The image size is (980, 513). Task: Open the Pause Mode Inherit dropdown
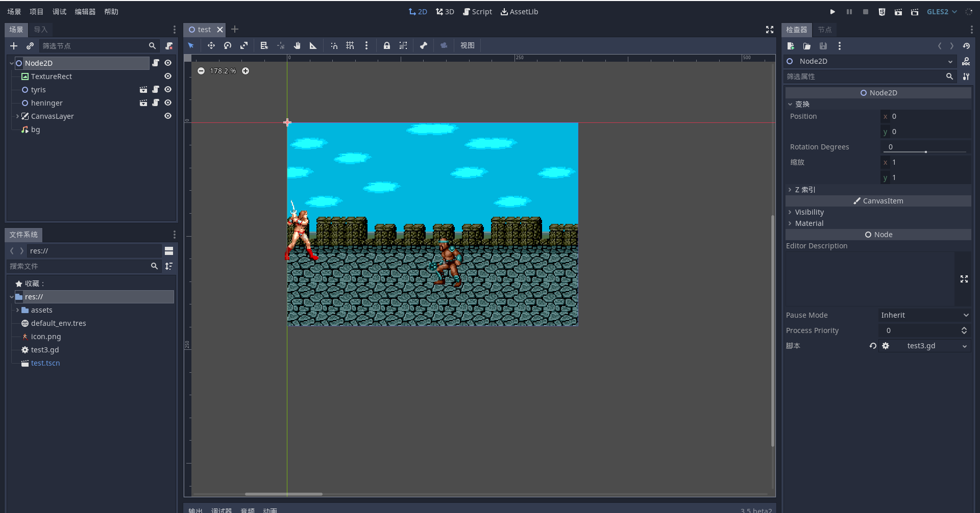(x=924, y=315)
